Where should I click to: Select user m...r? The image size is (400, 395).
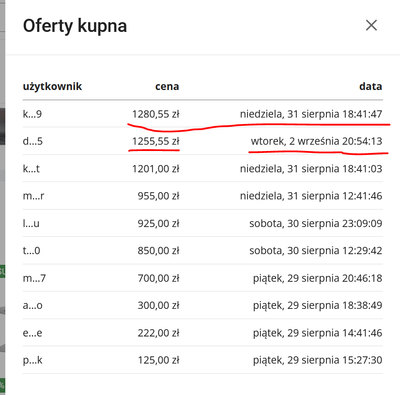point(33,196)
